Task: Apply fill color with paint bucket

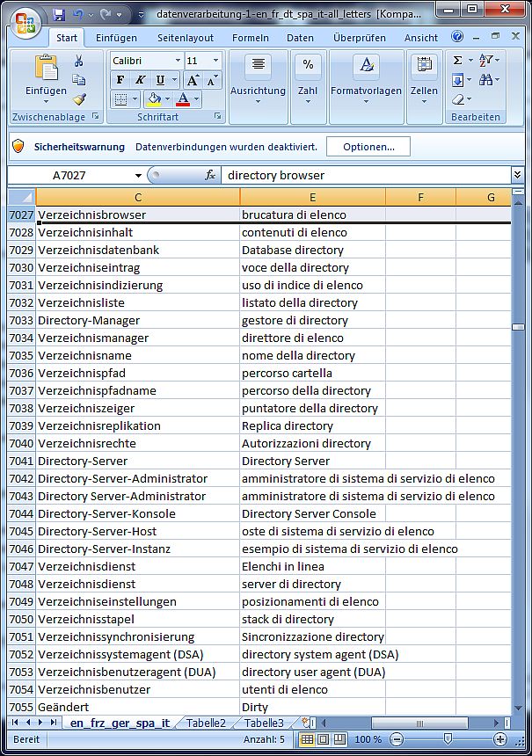Action: pyautogui.click(x=155, y=99)
